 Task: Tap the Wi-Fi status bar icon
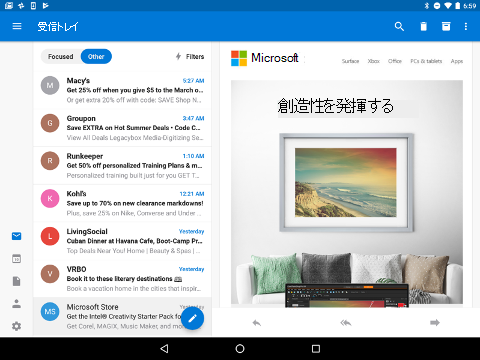(x=448, y=6)
